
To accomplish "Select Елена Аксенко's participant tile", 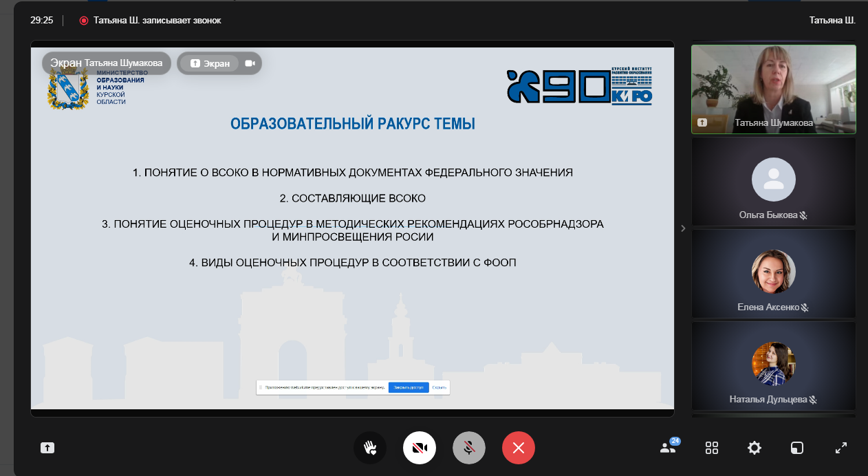I will 774,274.
